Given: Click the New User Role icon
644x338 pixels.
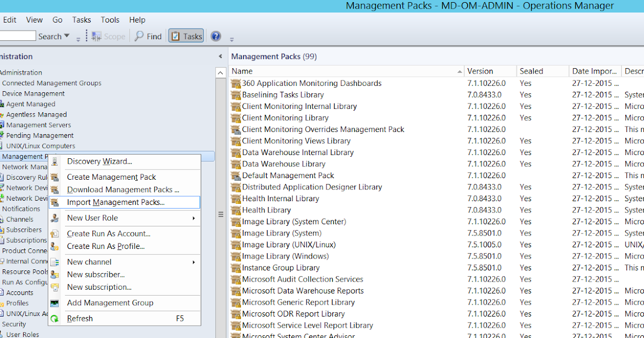Looking at the screenshot, I should tap(55, 218).
